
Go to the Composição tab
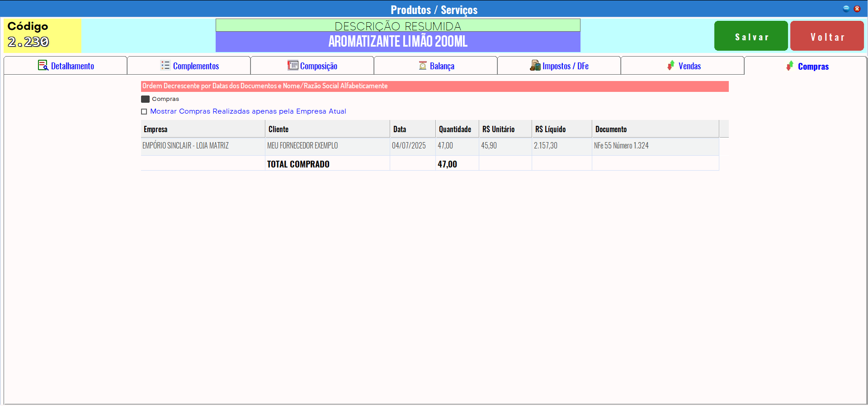[x=312, y=66]
